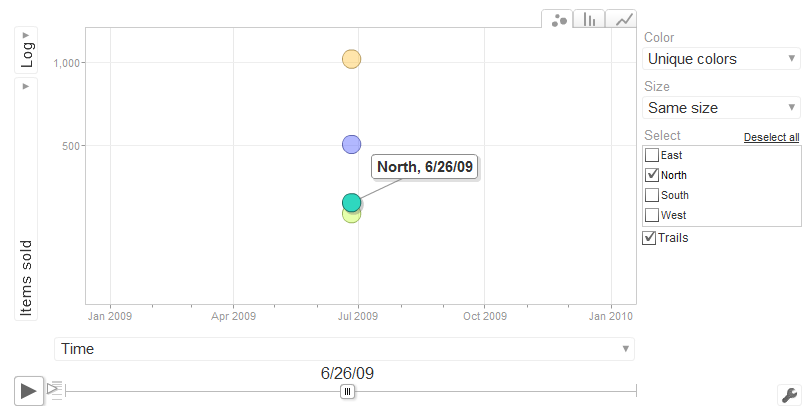Viewport: 812px width, 418px height.
Task: Click the North, 6/26/09 tooltip label
Action: [425, 167]
